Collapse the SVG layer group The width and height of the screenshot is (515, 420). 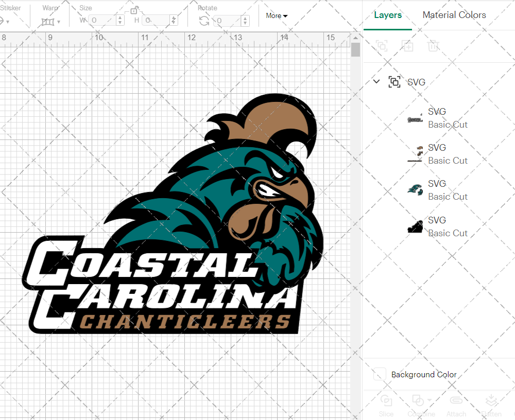point(376,81)
